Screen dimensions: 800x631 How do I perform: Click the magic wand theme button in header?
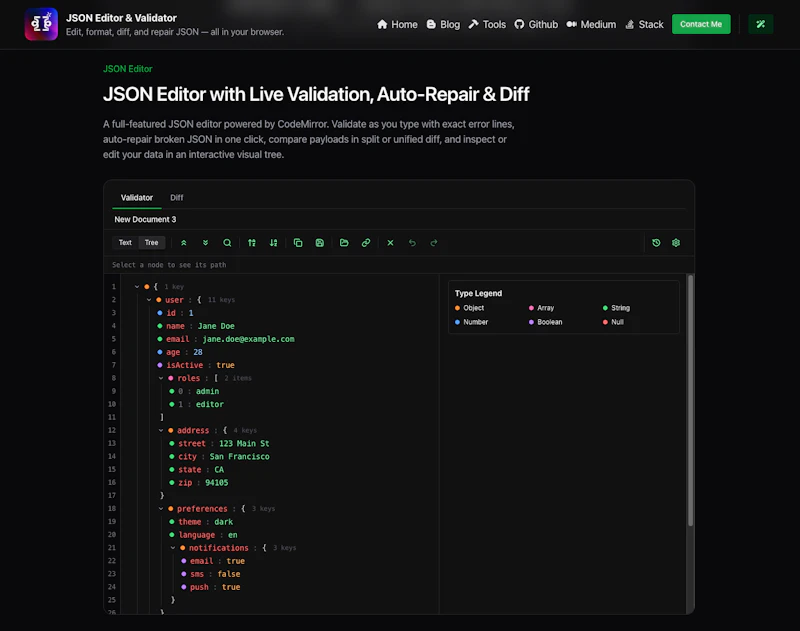(761, 24)
